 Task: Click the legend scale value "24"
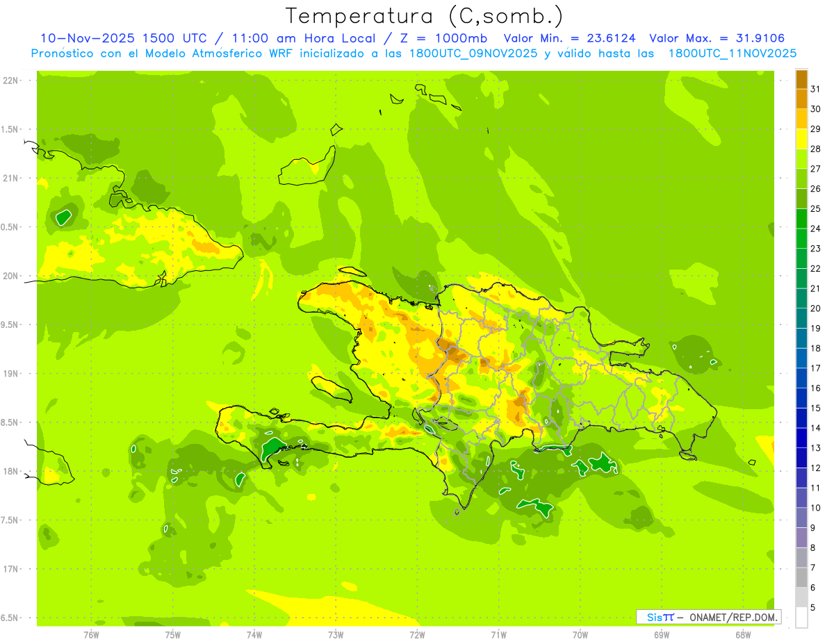click(x=816, y=229)
